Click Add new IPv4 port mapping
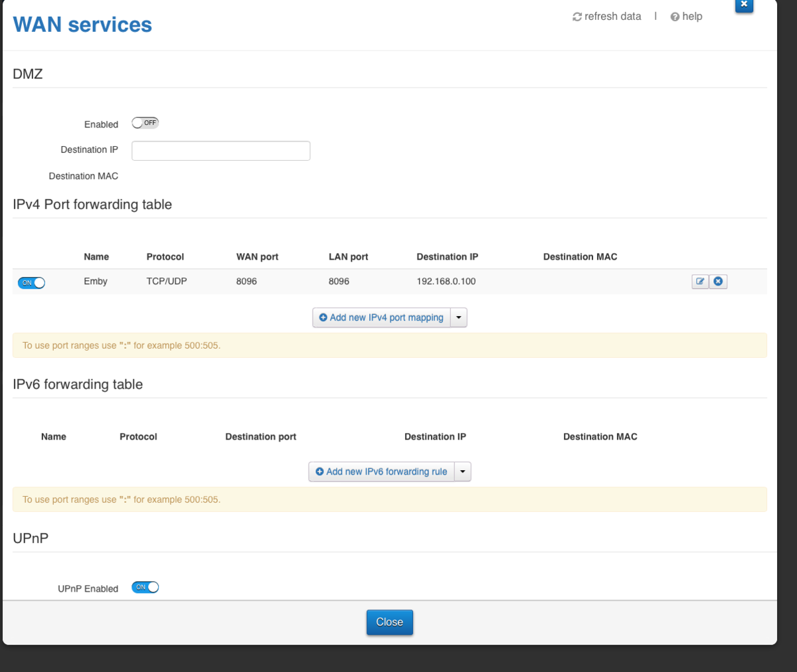The height and width of the screenshot is (672, 797). (x=381, y=317)
